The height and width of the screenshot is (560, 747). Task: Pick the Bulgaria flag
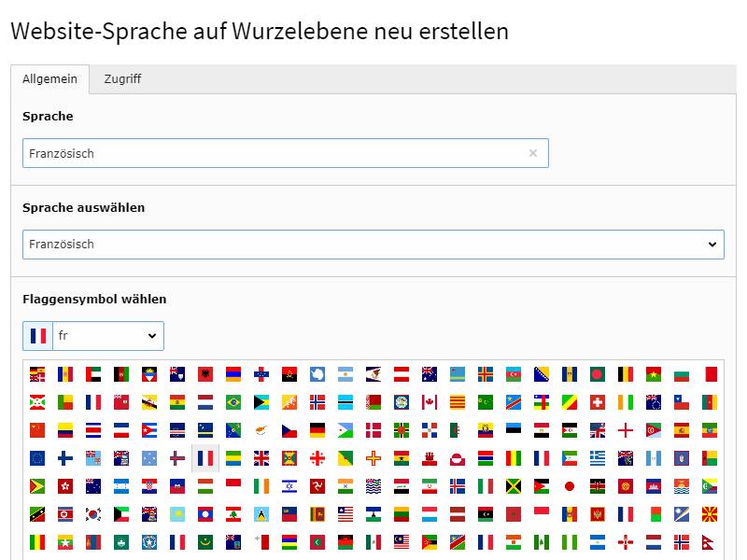[x=682, y=374]
